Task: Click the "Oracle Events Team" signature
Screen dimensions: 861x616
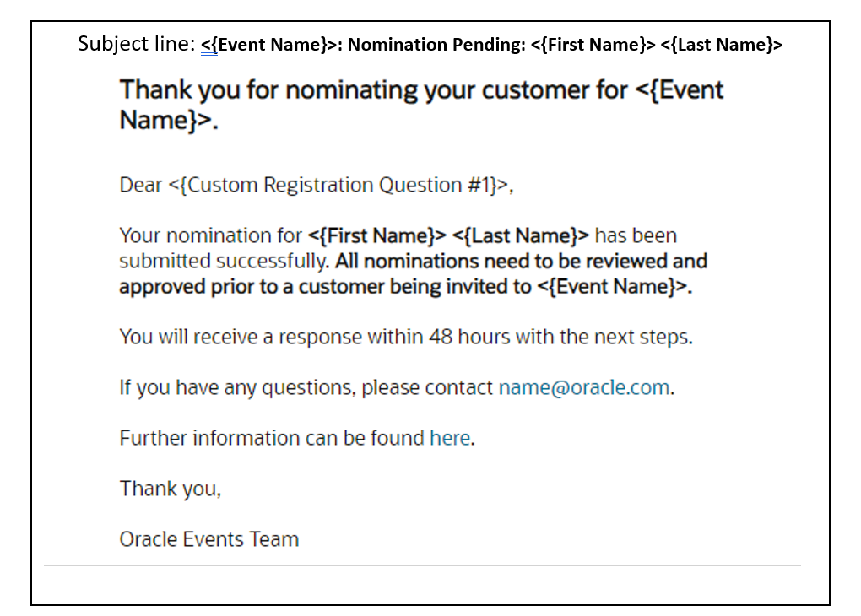Action: (x=208, y=539)
